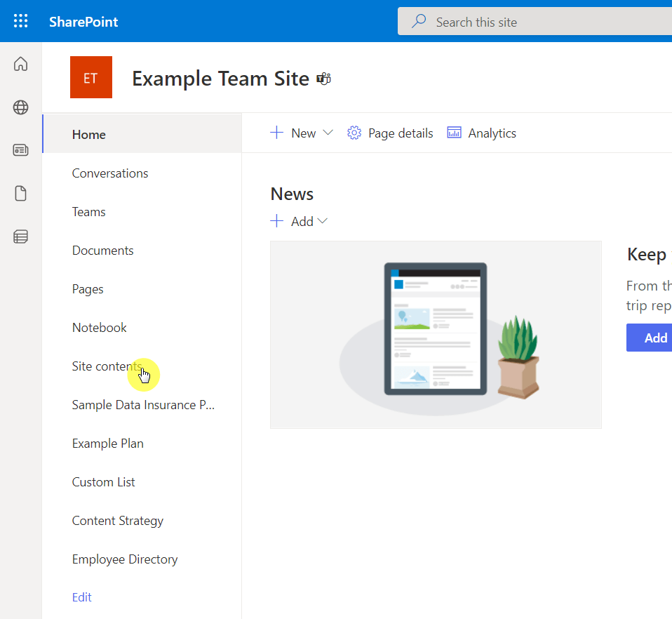The width and height of the screenshot is (672, 619).
Task: Click the Example Team Site title
Action: pos(220,79)
